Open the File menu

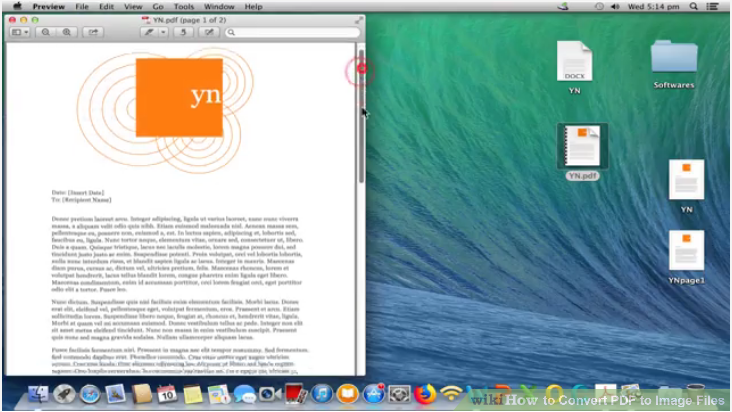[84, 6]
